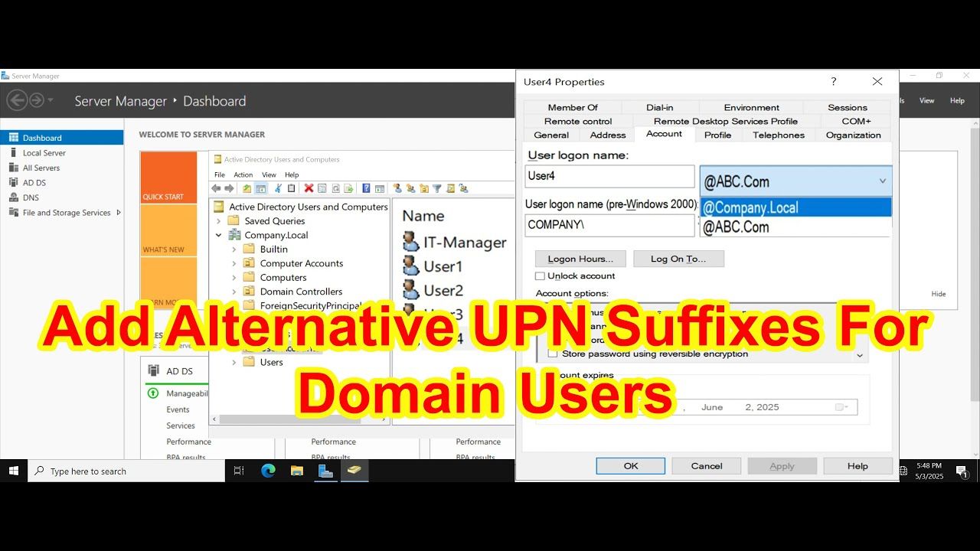This screenshot has height=551, width=980.
Task: Click the Filter funnel icon in ADUC toolbar
Action: (437, 188)
